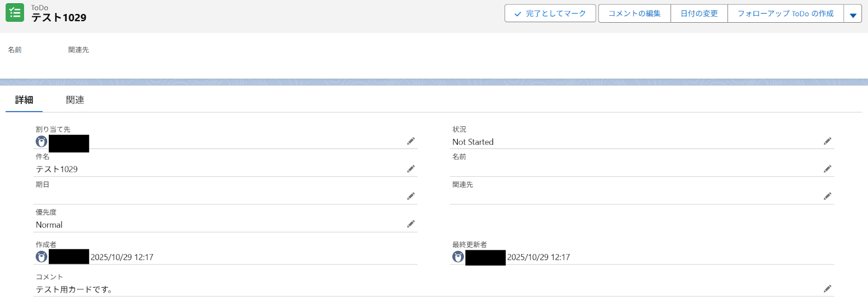868x304 pixels.
Task: Switch to the 詳細 tab
Action: (x=24, y=100)
